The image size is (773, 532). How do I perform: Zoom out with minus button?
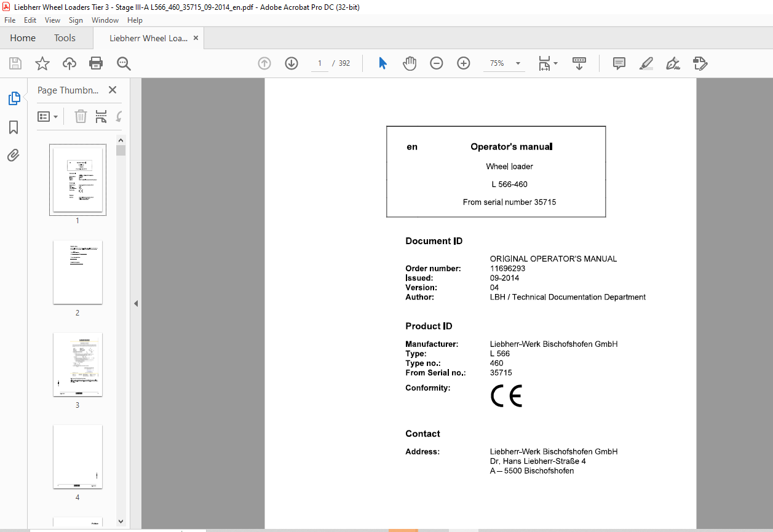[437, 63]
